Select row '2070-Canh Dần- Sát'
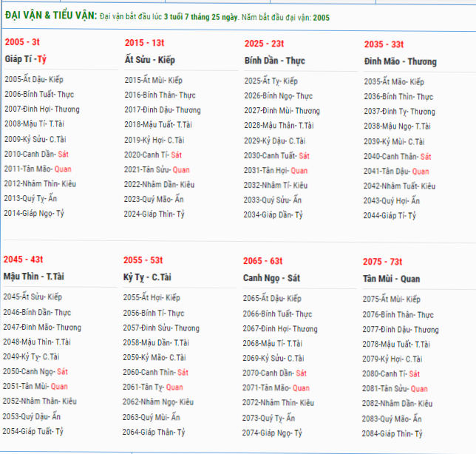Screen dimensions: 476x454 tap(275, 373)
